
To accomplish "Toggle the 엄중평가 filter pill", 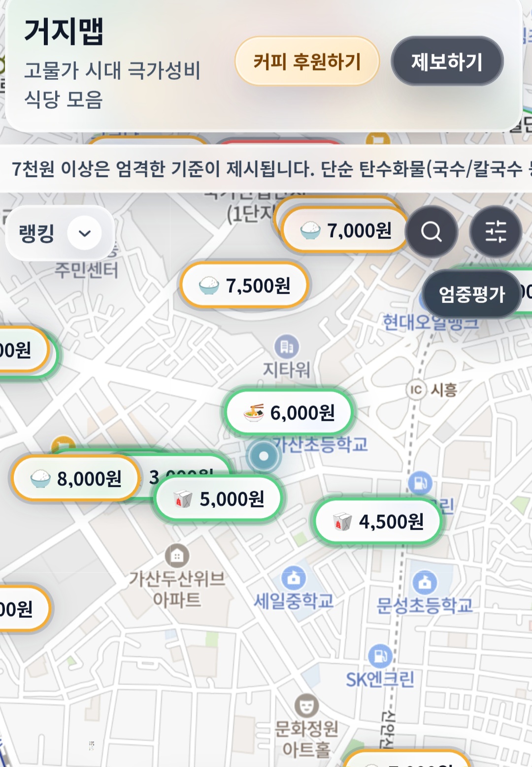I will (471, 294).
